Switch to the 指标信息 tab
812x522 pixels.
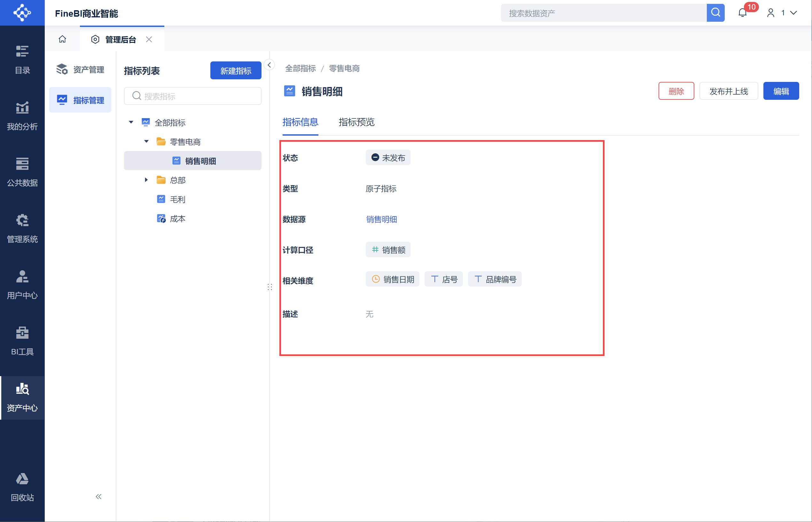pos(300,122)
